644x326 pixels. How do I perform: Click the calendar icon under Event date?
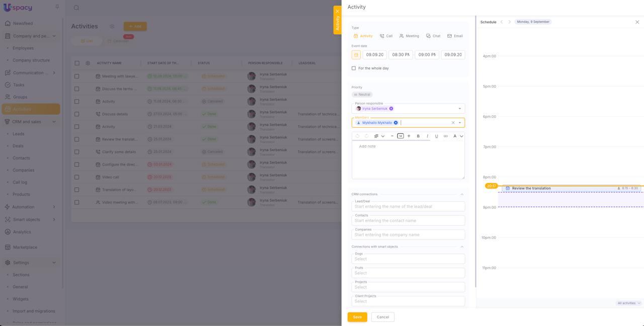click(x=356, y=55)
